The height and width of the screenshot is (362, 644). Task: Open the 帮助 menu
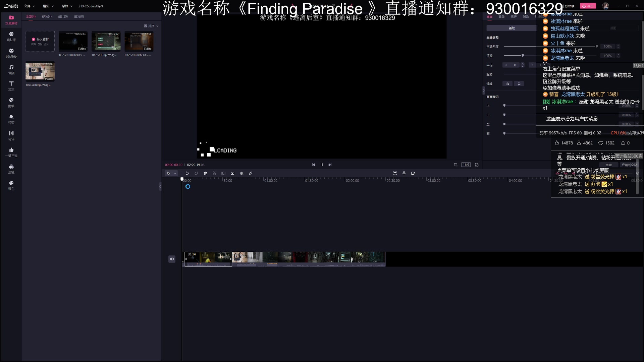67,6
